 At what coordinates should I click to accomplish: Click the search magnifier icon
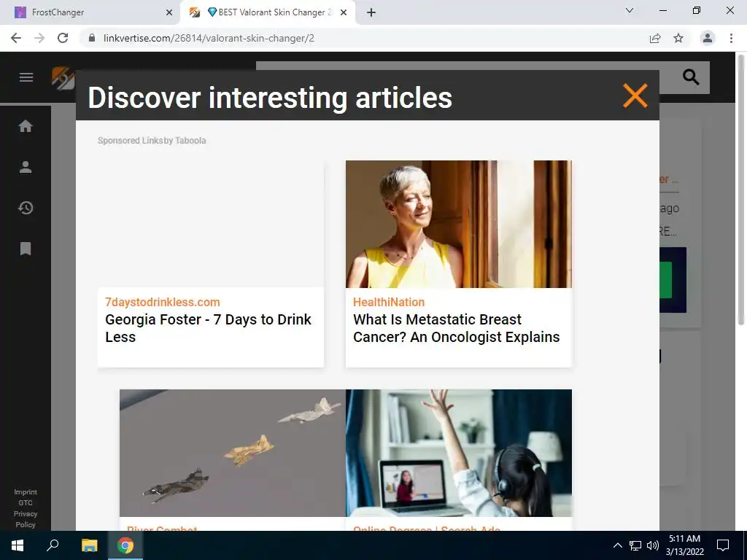(x=691, y=77)
